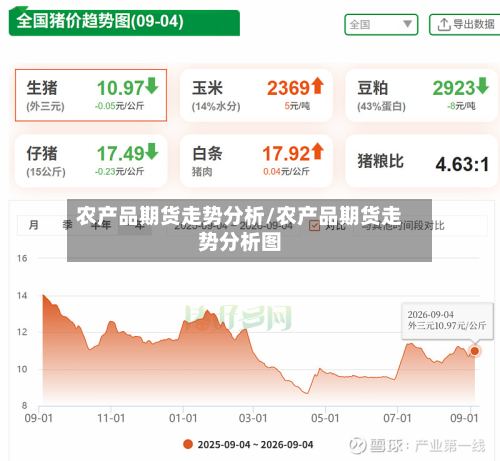This screenshot has height=461, width=500.
Task: Click the 12 y-axis label
Action: pyautogui.click(x=22, y=332)
